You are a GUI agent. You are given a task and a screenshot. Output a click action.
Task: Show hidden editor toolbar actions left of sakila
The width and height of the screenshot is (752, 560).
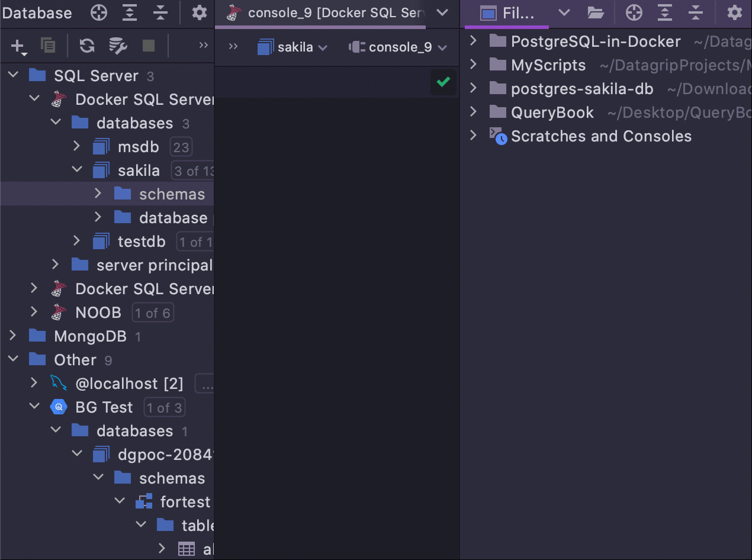click(x=233, y=47)
